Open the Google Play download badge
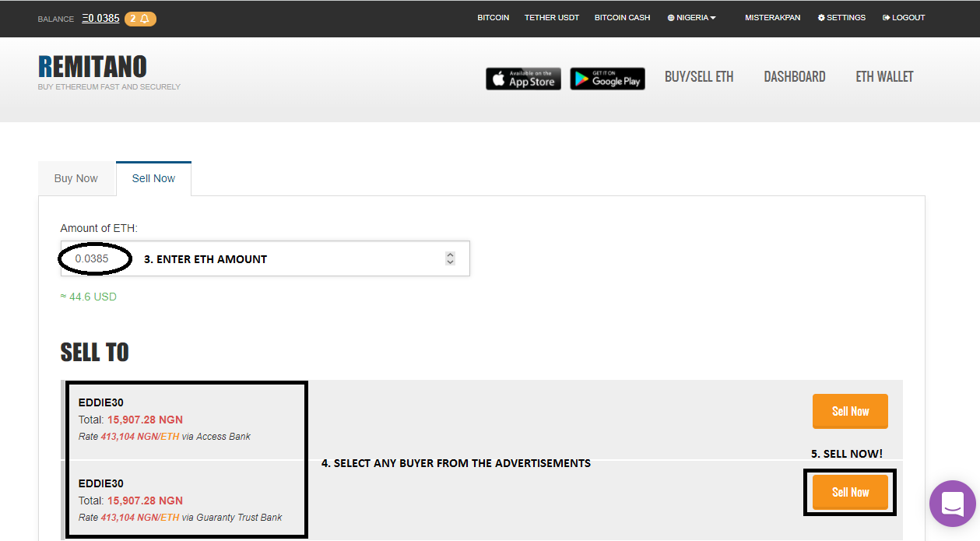980x541 pixels. (x=607, y=79)
